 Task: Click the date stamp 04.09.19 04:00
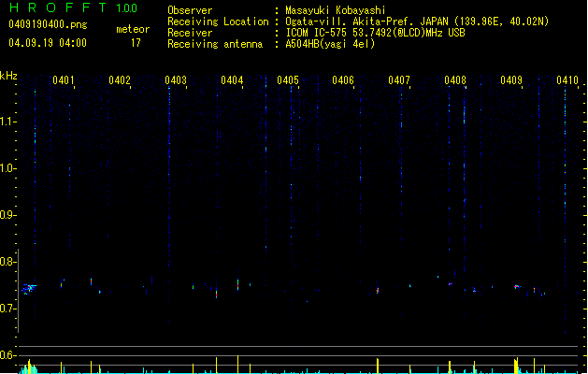(x=48, y=43)
